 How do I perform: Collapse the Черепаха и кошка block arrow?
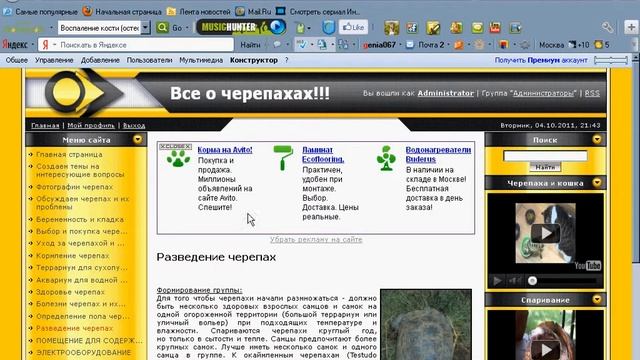pyautogui.click(x=597, y=182)
